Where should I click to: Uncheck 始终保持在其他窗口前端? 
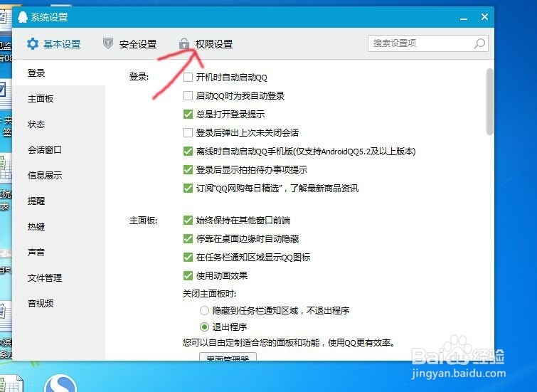[x=188, y=220]
